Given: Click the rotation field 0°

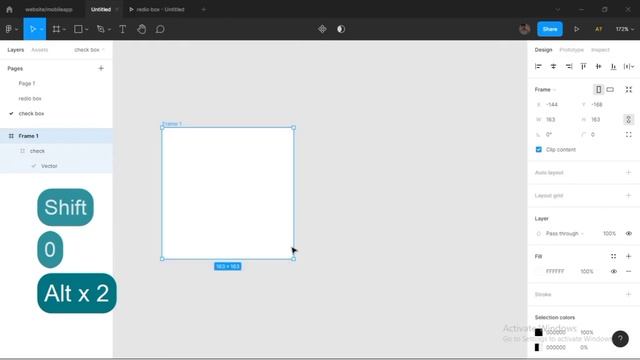Looking at the screenshot, I should click(555, 134).
